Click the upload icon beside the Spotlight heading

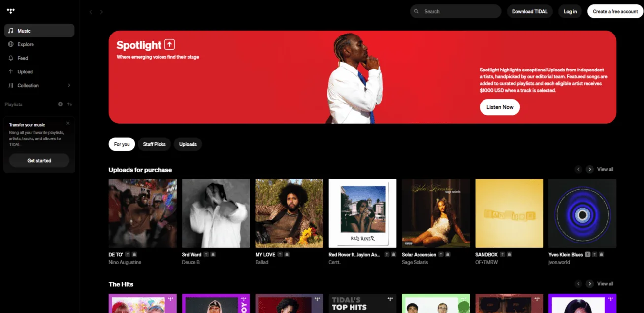tap(170, 45)
